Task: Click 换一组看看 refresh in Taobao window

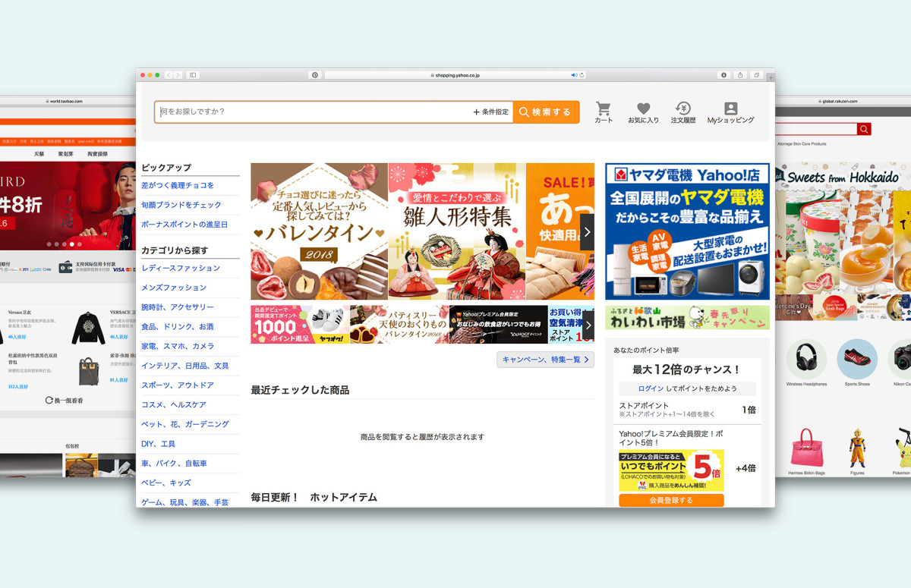Action: tap(65, 400)
